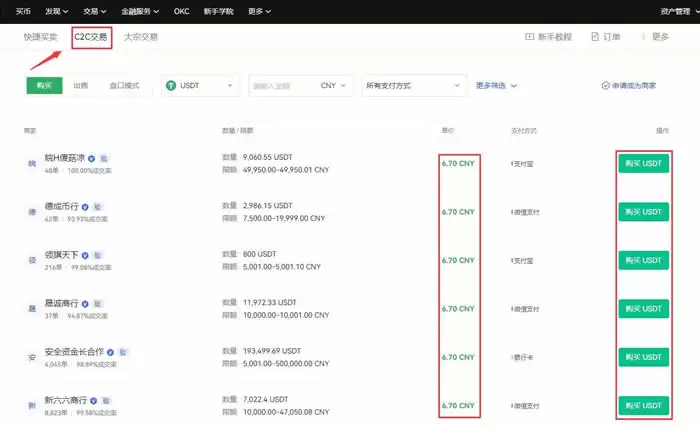Open the 订单 orders link

[x=612, y=37]
